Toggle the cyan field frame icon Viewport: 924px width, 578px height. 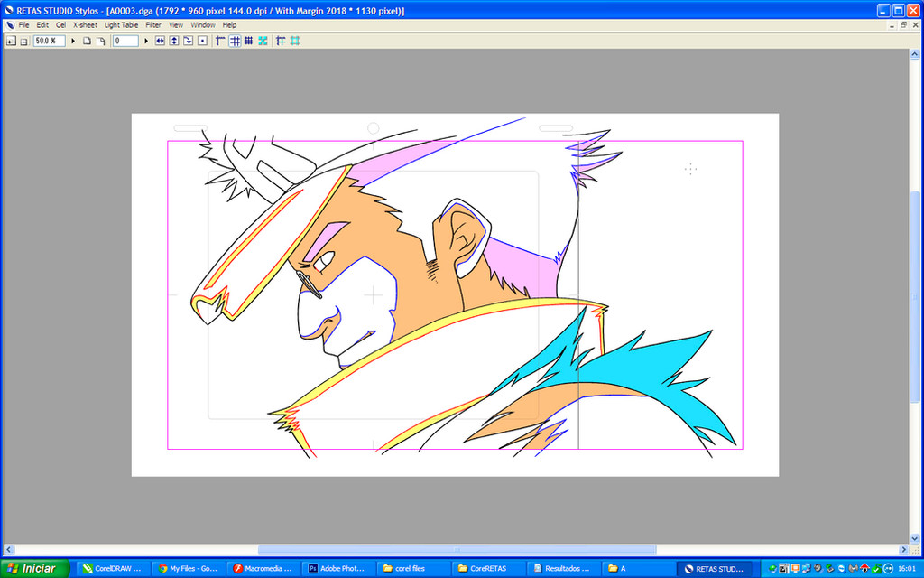295,41
